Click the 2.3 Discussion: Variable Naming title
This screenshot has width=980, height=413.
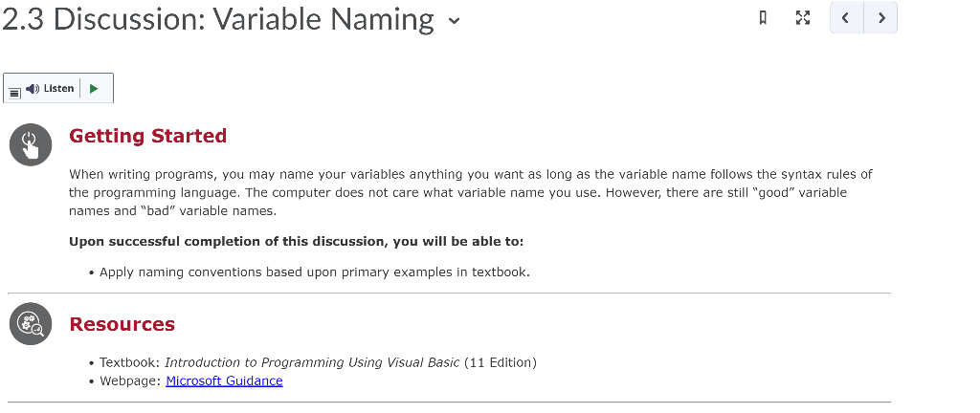pyautogui.click(x=218, y=19)
